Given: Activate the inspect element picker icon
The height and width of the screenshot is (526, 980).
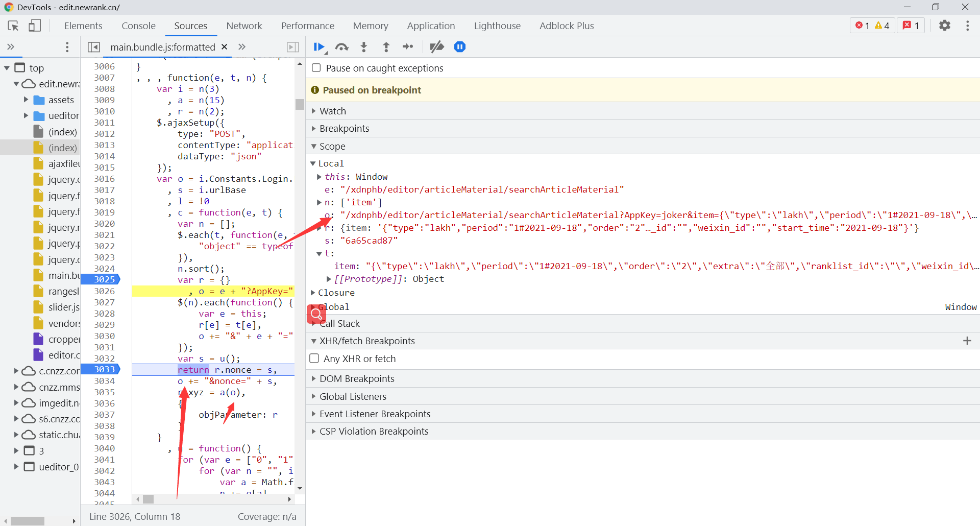Looking at the screenshot, I should [13, 26].
